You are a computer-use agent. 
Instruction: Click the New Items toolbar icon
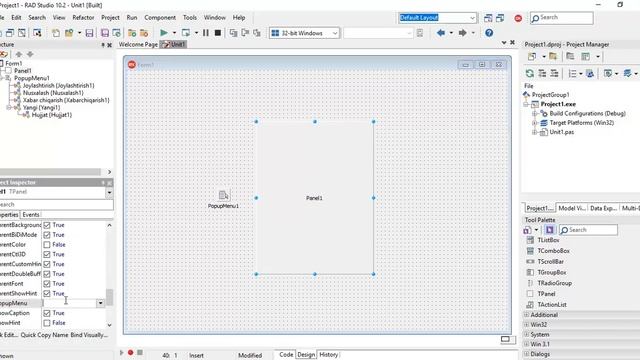(x=56, y=33)
